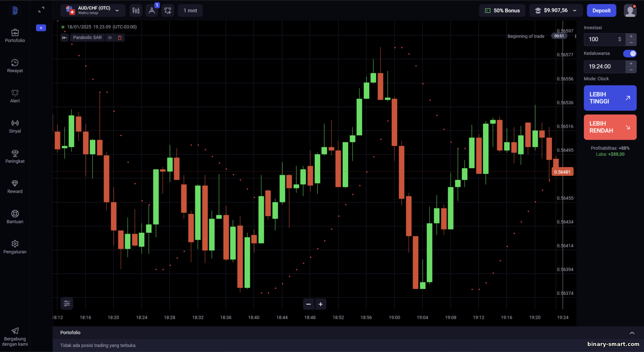Click the LEBIH TINGGI button
This screenshot has width=644, height=352.
[610, 98]
